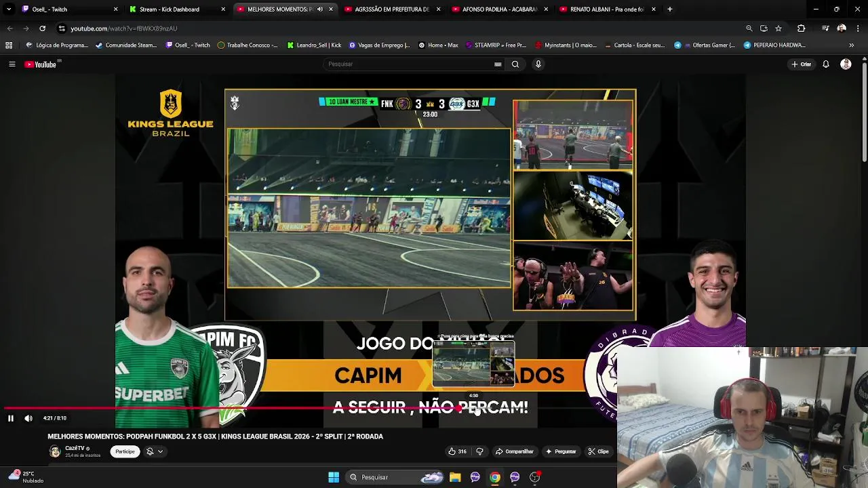868x488 pixels.
Task: Click the Clipe clip button
Action: coord(598,451)
